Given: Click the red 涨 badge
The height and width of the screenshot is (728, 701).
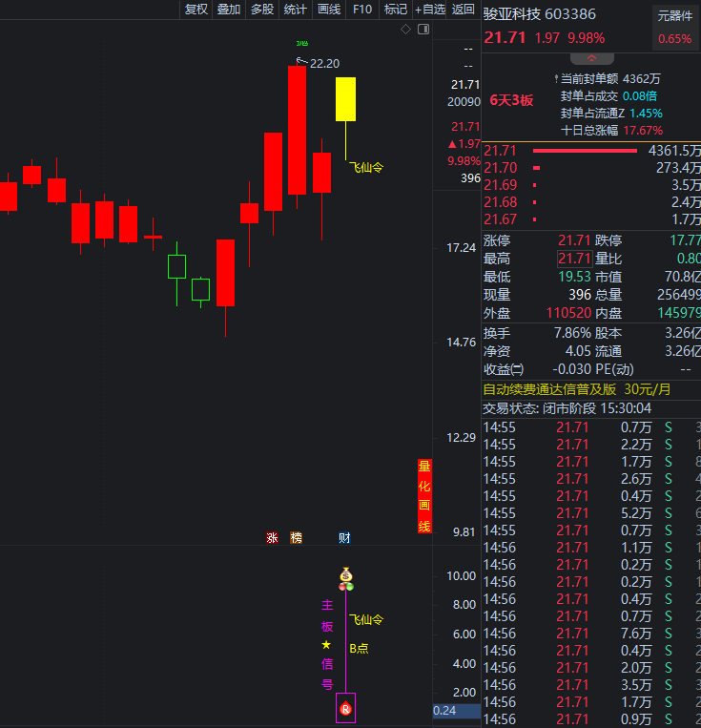Looking at the screenshot, I should pos(272,537).
